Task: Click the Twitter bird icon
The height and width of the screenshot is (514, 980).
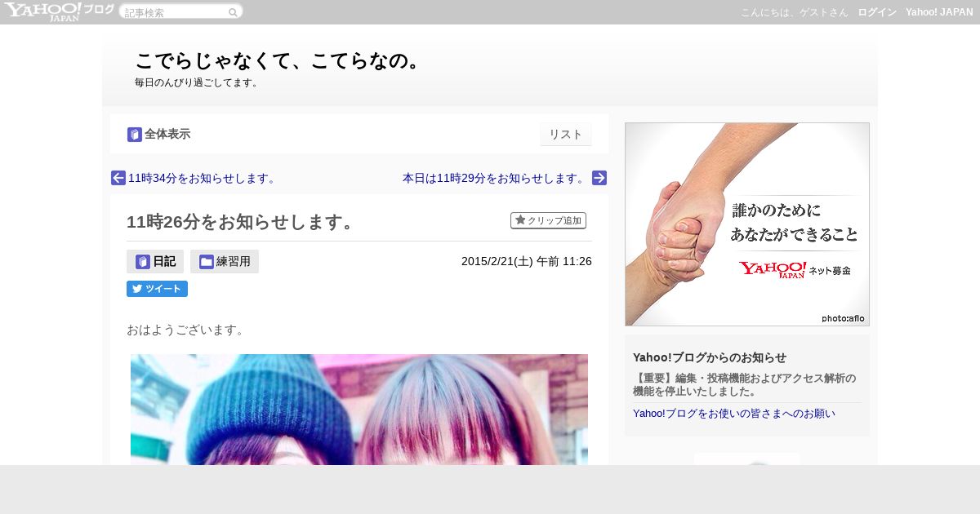Action: pyautogui.click(x=137, y=289)
